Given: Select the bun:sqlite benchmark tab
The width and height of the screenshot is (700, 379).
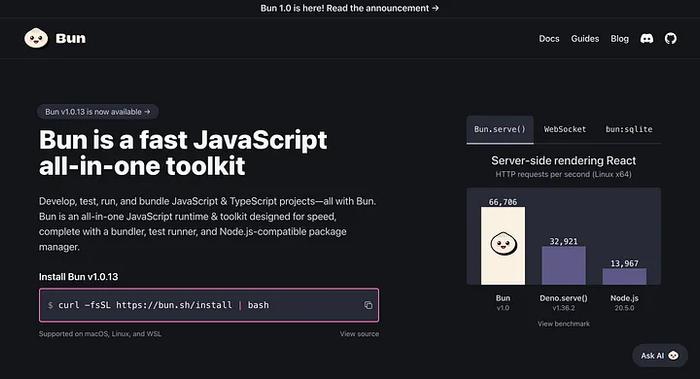Looking at the screenshot, I should point(629,129).
